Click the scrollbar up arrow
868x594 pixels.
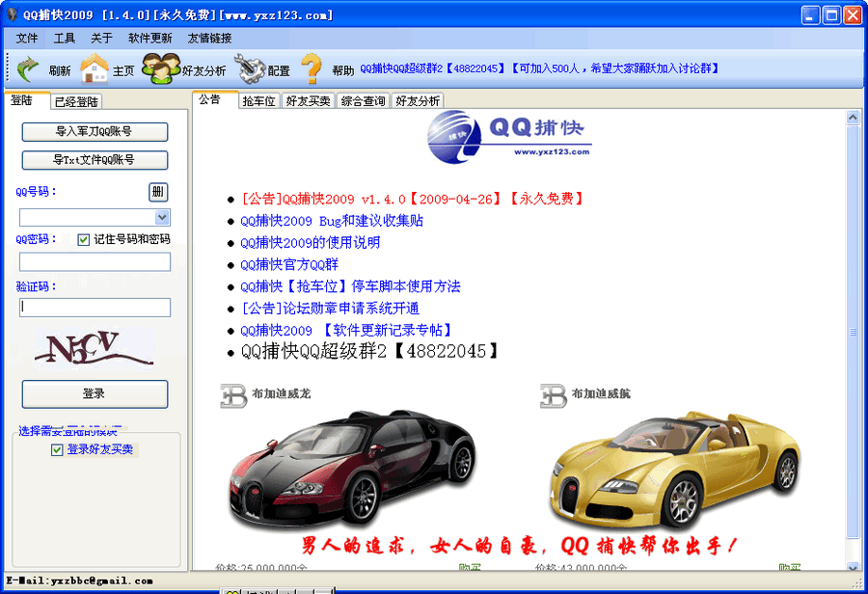point(853,118)
